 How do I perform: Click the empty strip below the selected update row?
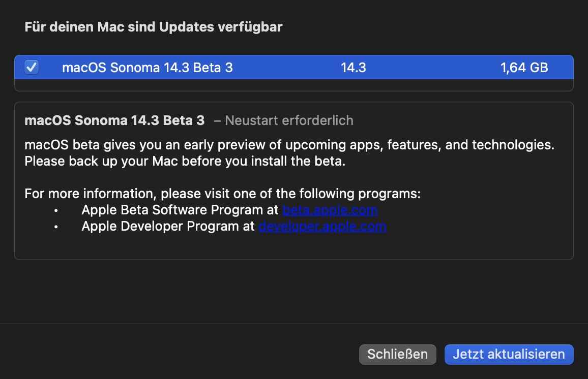point(293,85)
